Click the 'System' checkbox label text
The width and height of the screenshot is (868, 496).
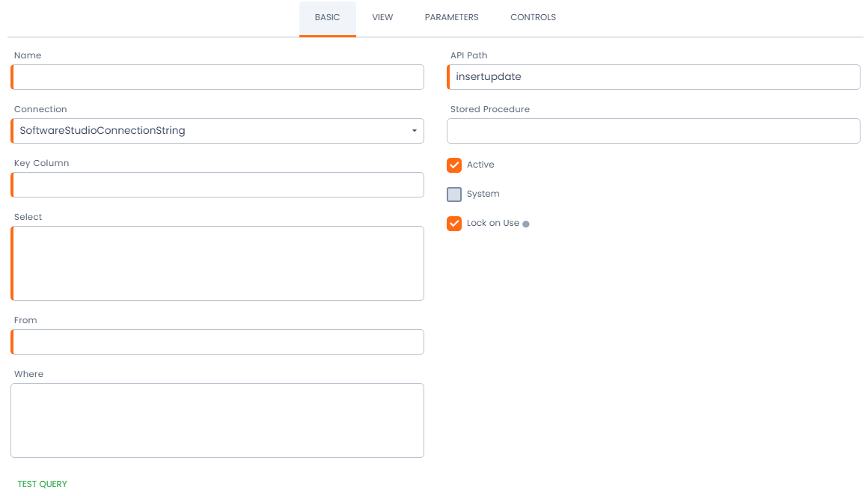click(x=483, y=194)
